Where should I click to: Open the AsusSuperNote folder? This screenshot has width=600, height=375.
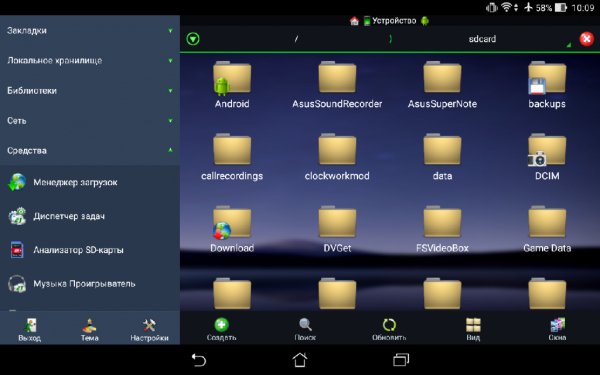[442, 85]
